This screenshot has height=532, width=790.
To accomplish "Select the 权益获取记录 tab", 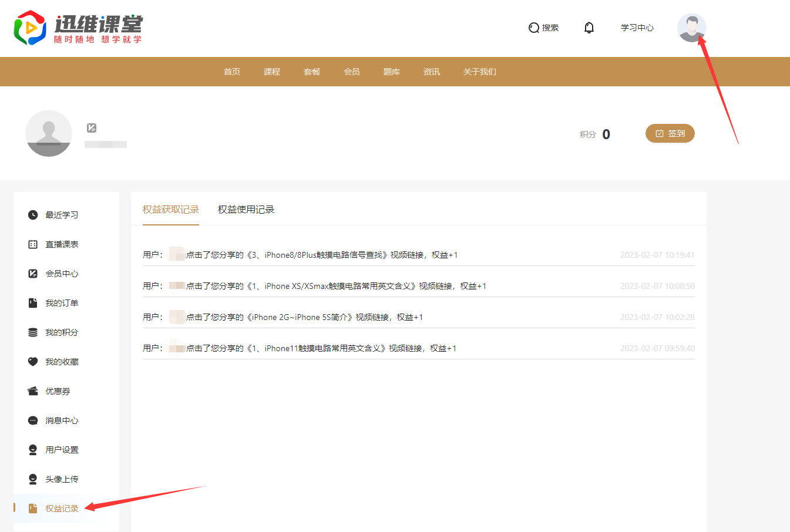I will 171,210.
